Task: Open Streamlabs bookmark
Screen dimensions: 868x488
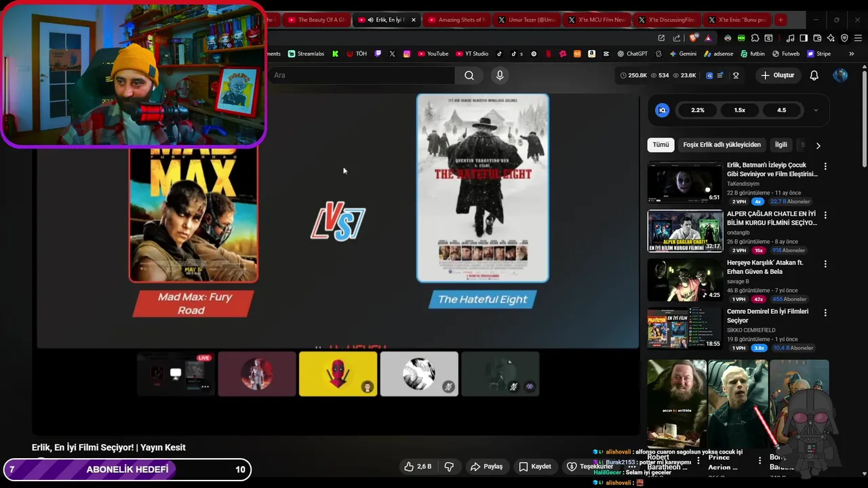Action: pos(306,54)
